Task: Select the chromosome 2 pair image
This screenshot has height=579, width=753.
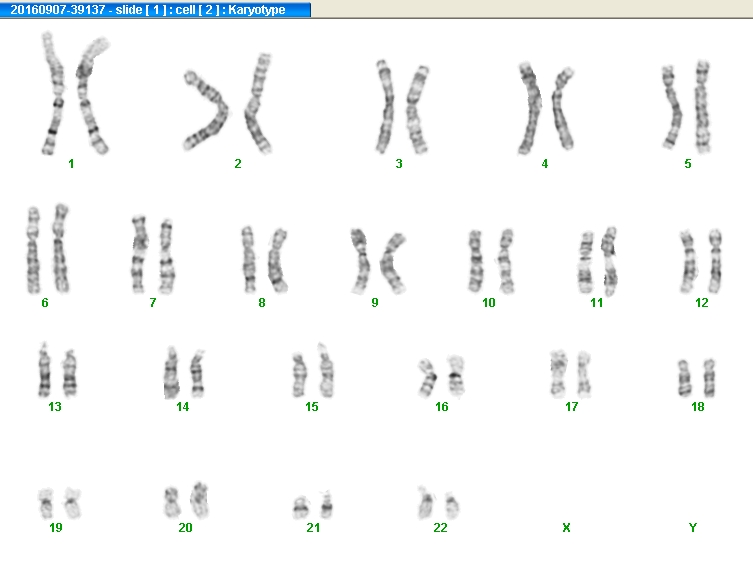Action: [228, 103]
